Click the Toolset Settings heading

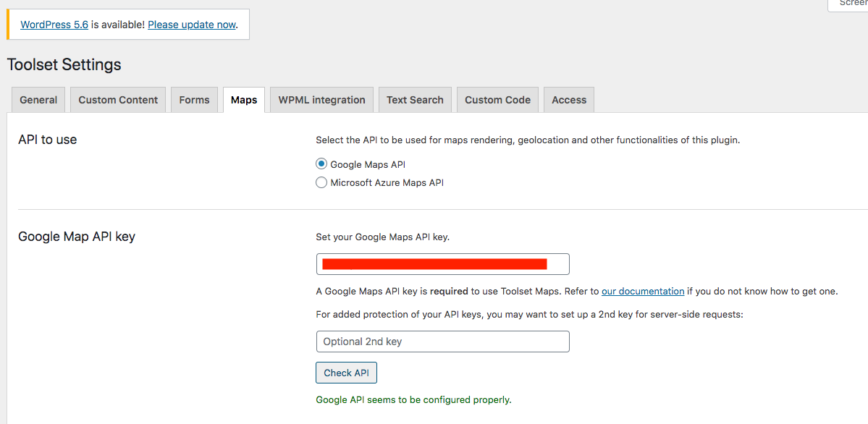(64, 64)
